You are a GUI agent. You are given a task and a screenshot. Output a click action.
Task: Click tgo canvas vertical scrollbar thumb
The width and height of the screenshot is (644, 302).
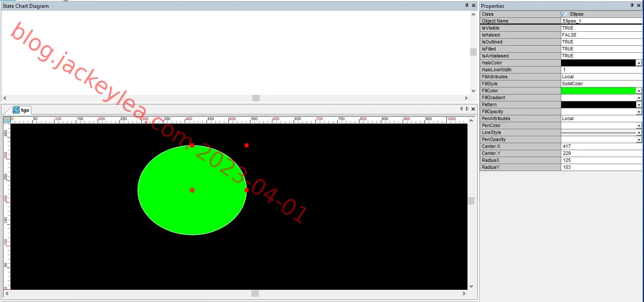pos(471,201)
